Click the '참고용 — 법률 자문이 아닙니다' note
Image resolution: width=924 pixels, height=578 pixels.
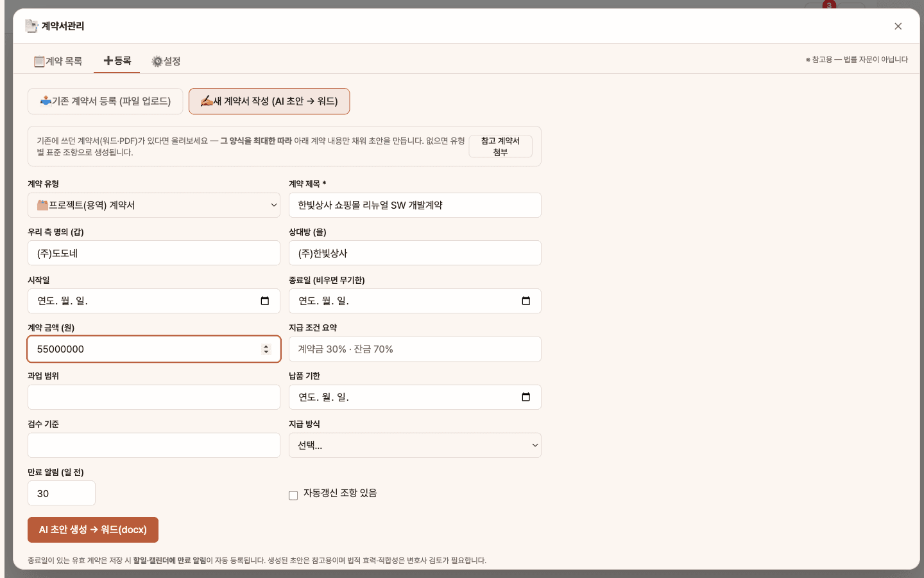[857, 60]
